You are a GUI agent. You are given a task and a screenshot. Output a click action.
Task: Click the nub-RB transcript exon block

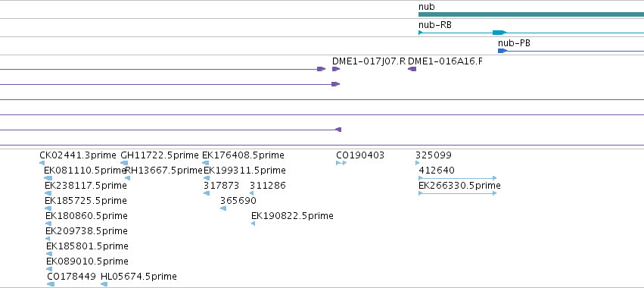click(x=499, y=33)
